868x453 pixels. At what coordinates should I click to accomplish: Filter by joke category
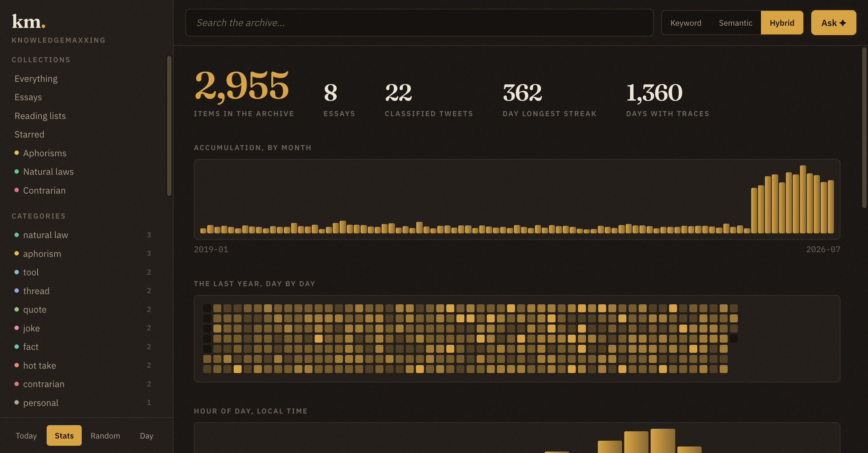(x=83, y=328)
